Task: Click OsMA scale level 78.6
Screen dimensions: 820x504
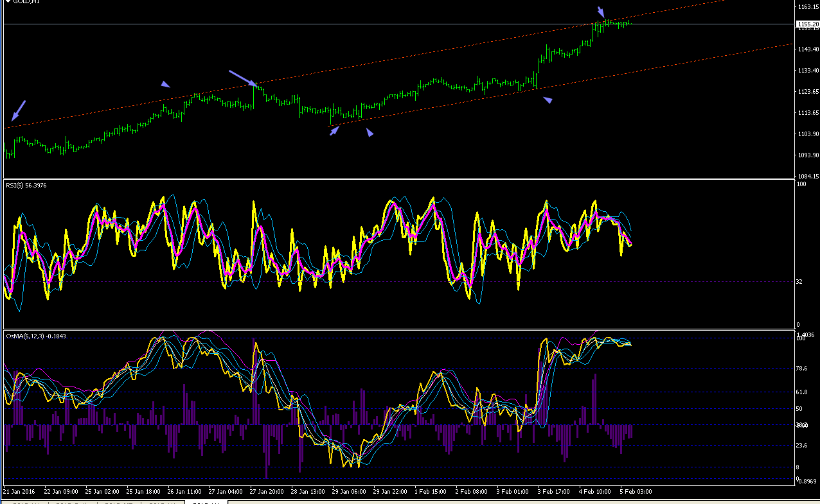Action: pos(802,368)
